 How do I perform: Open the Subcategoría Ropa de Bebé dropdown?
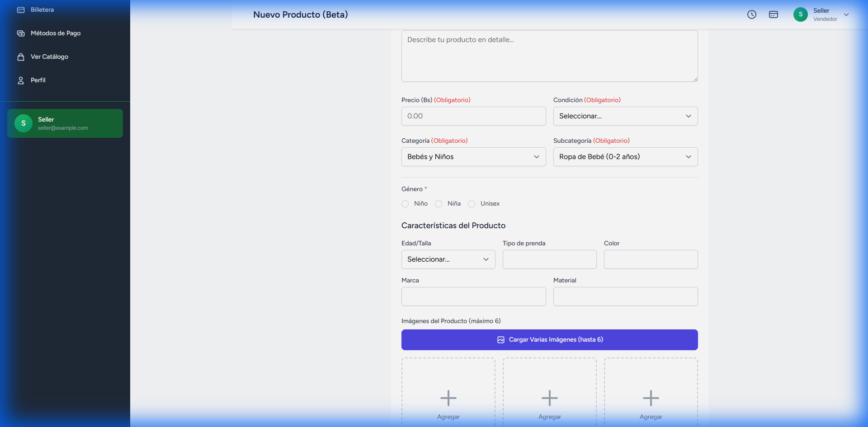coord(625,157)
